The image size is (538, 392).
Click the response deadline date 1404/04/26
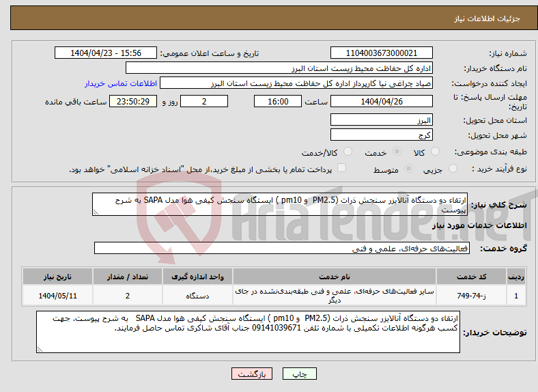[x=381, y=102]
